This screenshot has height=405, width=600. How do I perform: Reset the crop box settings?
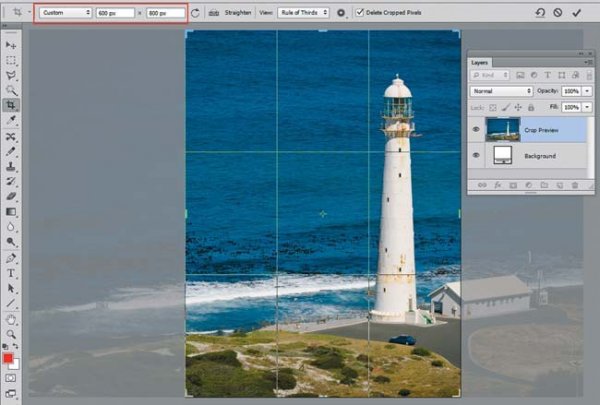(539, 13)
